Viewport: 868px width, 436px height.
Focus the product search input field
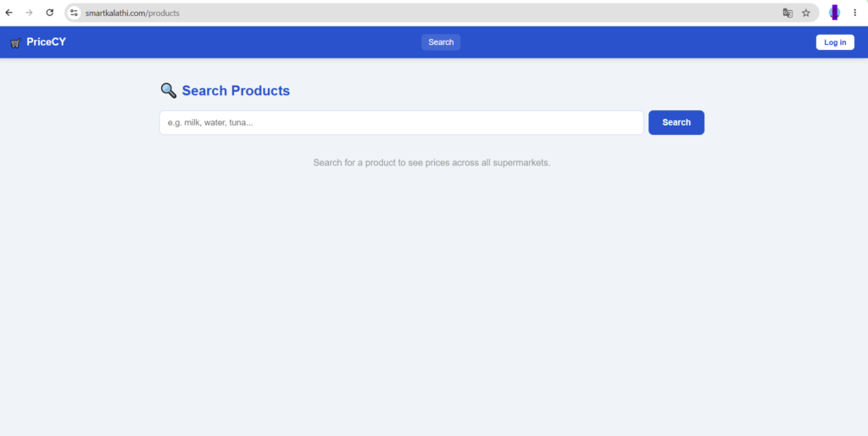coord(401,122)
